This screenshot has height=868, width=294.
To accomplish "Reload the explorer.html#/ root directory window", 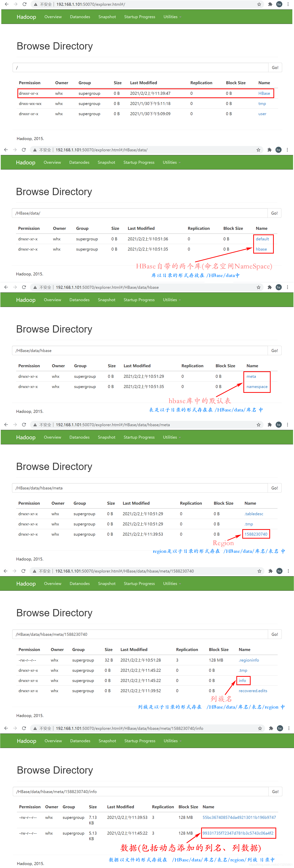I will [24, 4].
